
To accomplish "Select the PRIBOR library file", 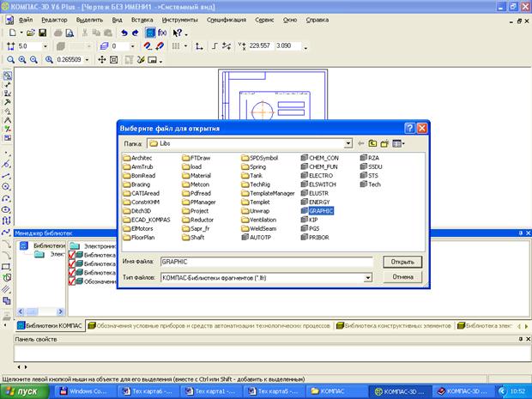I will (315, 237).
